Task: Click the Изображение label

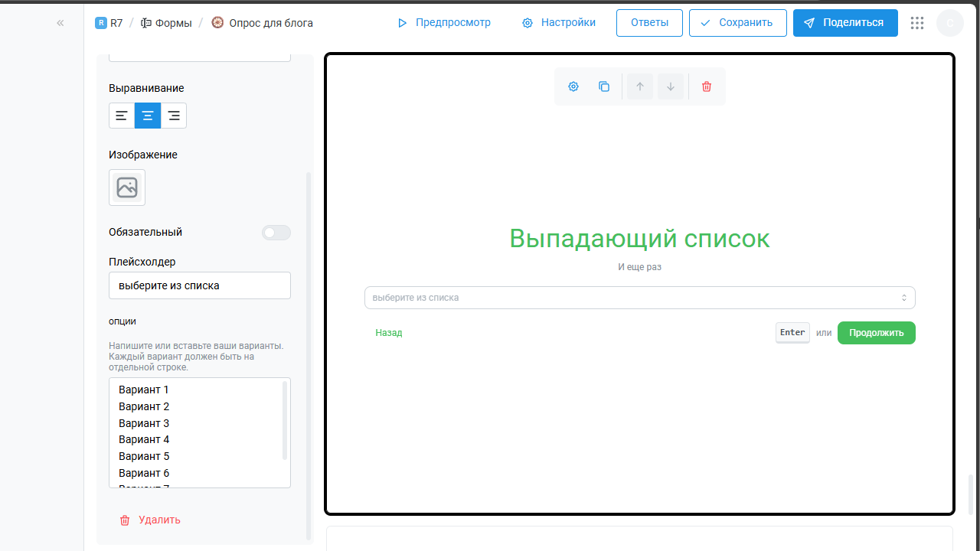Action: click(143, 155)
